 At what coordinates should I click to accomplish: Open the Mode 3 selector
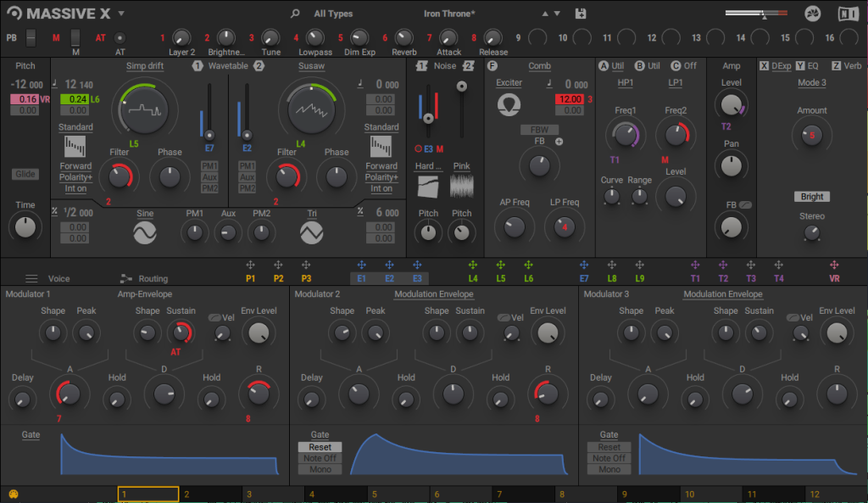point(810,82)
